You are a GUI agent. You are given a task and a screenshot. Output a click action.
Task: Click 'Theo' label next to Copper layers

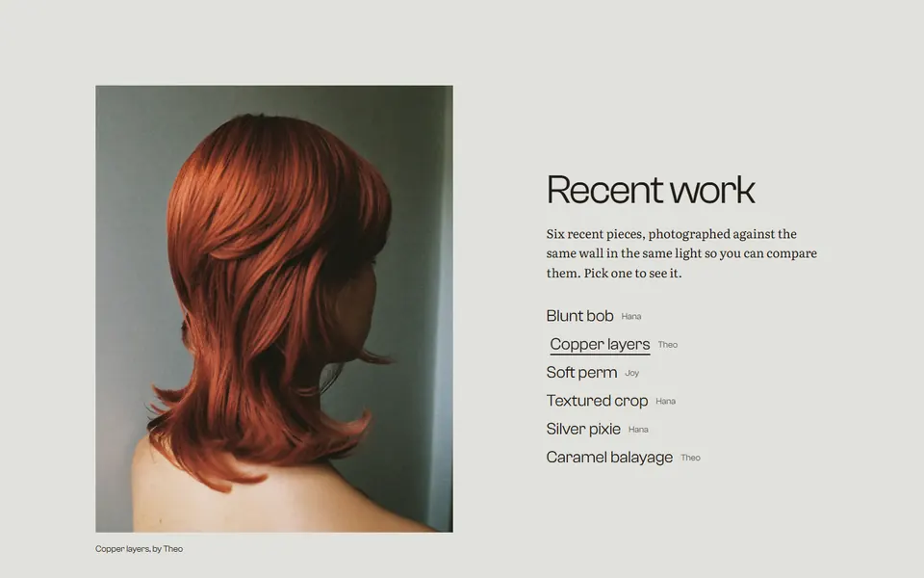(668, 345)
